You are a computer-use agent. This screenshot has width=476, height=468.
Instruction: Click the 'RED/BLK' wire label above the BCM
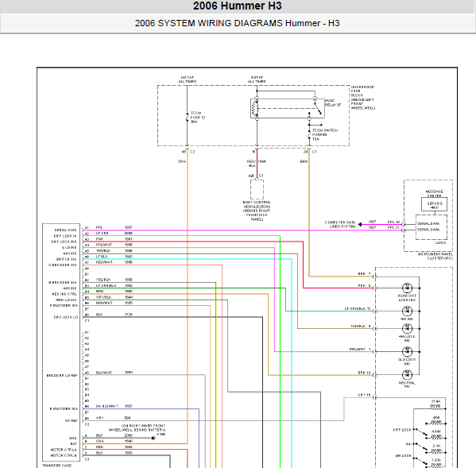(x=251, y=164)
